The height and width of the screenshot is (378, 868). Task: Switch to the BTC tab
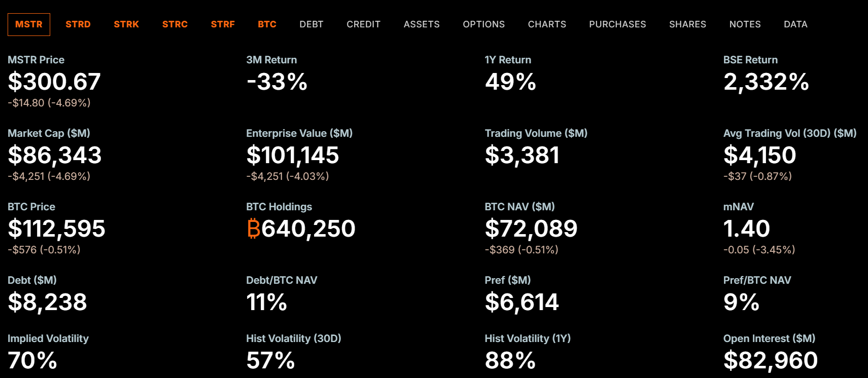[x=267, y=24]
